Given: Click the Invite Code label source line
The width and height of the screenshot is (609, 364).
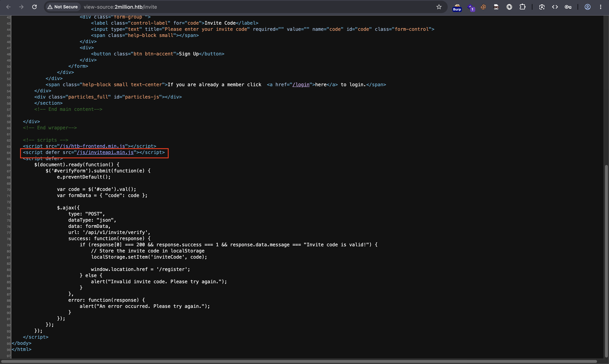Looking at the screenshot, I should pyautogui.click(x=175, y=23).
